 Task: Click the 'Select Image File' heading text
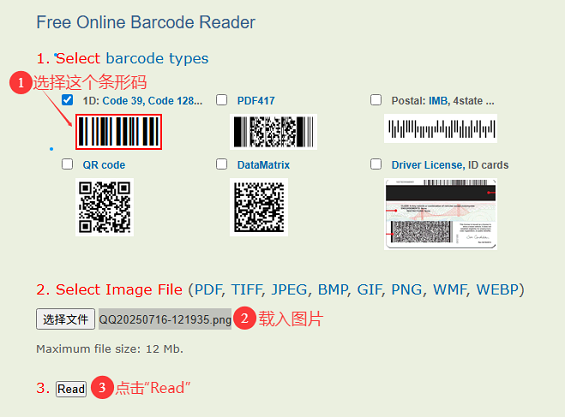tap(119, 290)
